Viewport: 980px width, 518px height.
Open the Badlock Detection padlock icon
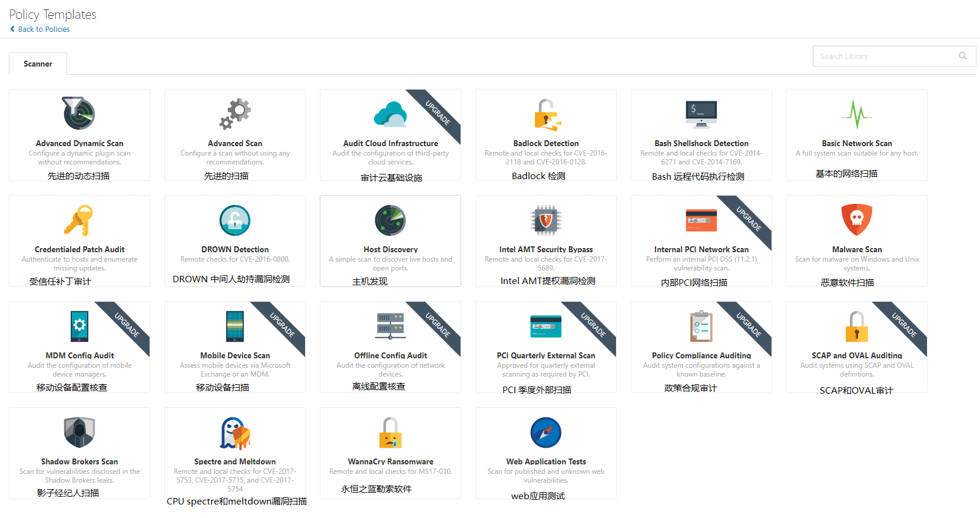[547, 114]
